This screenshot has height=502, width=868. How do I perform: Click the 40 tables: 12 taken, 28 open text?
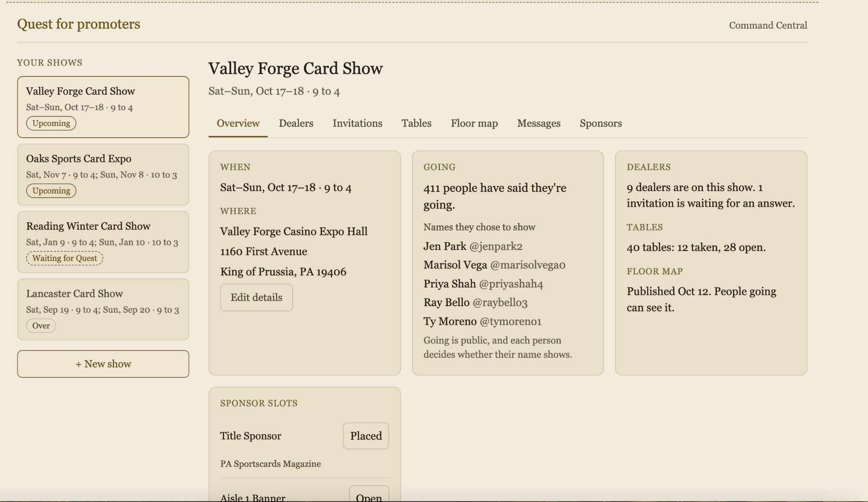[696, 248]
